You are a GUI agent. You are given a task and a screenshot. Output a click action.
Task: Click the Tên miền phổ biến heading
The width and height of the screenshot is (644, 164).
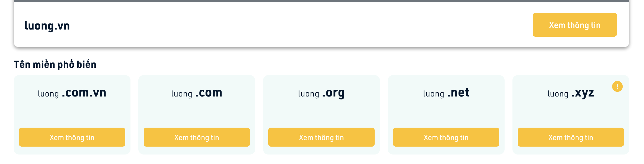tap(55, 64)
